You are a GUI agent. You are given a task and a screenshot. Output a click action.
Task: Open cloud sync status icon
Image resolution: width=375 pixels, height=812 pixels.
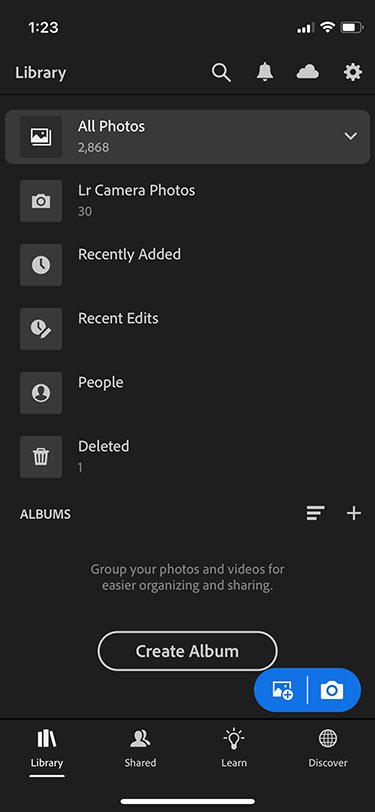tap(308, 72)
